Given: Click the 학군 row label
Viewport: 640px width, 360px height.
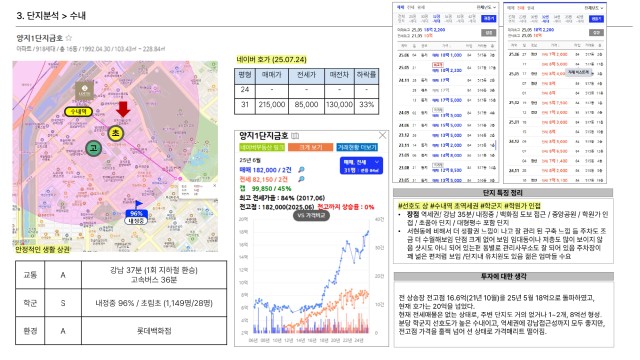Looking at the screenshot, I should [x=30, y=303].
